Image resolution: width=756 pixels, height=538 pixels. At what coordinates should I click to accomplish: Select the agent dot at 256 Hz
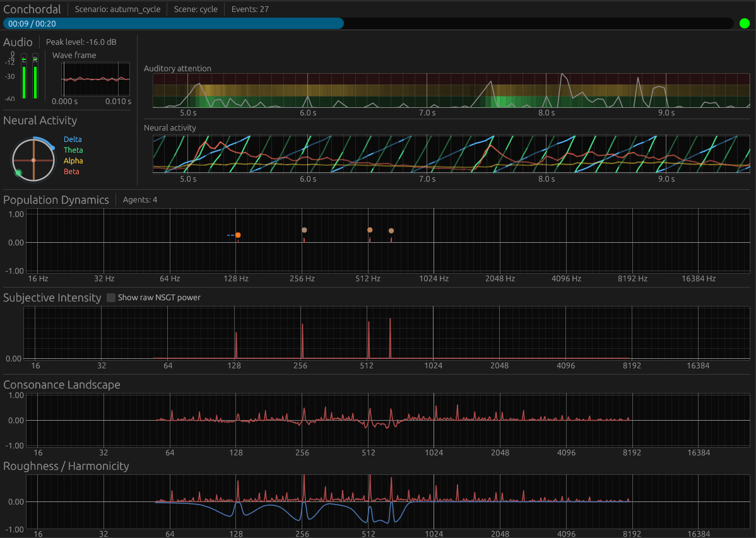coord(304,230)
